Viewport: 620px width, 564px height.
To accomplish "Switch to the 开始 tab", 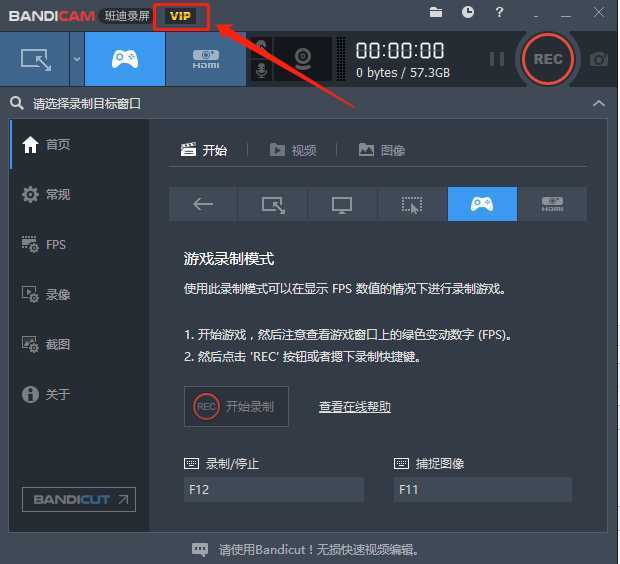I will point(204,150).
